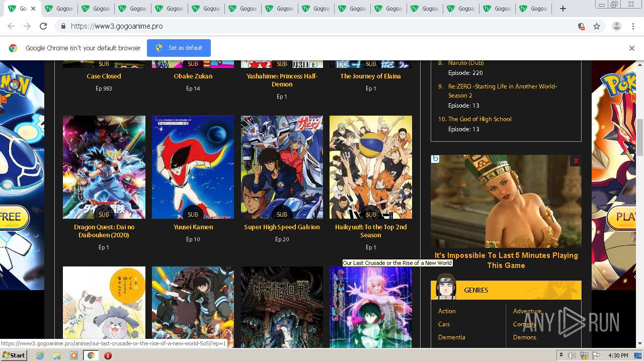Open a new tab with the plus icon
Viewport: 644px width, 362px height.
coord(563,9)
